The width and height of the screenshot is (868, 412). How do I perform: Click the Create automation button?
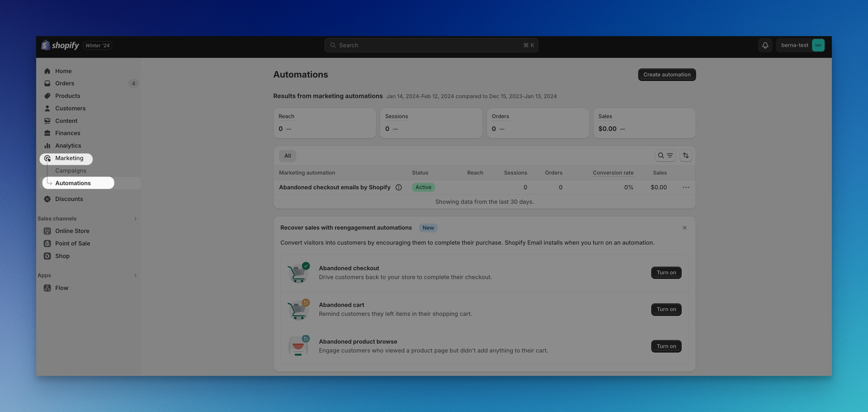667,75
